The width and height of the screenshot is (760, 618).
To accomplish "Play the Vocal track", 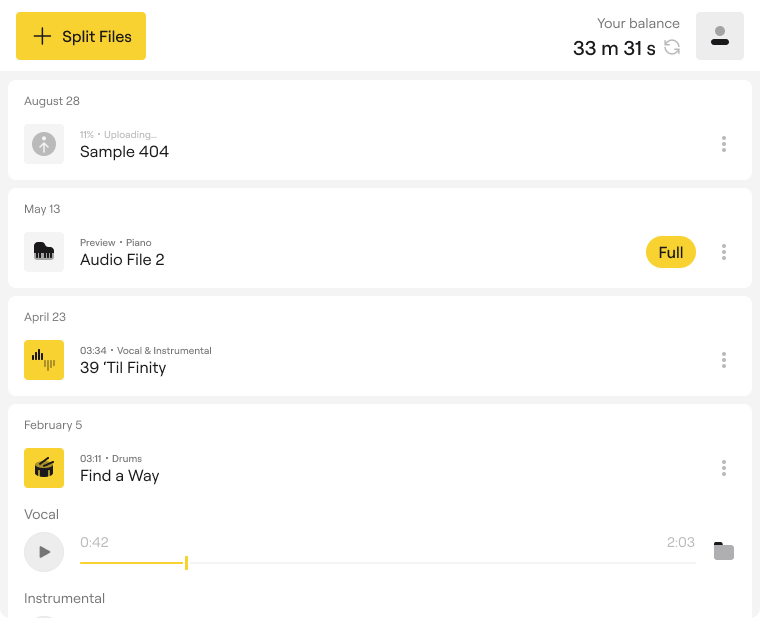I will tap(44, 552).
